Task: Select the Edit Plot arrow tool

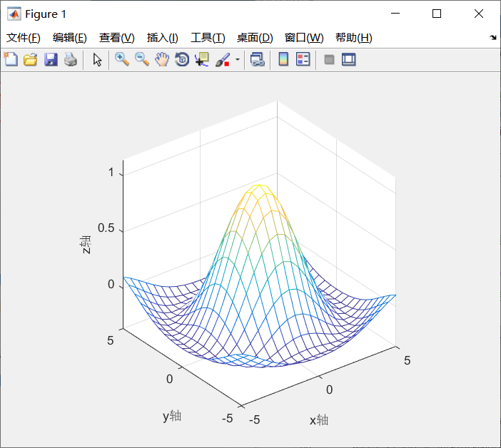Action: [98, 59]
